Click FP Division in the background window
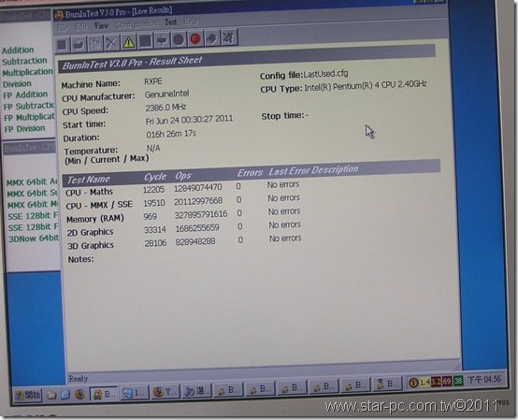This screenshot has height=420, width=518. [x=24, y=128]
